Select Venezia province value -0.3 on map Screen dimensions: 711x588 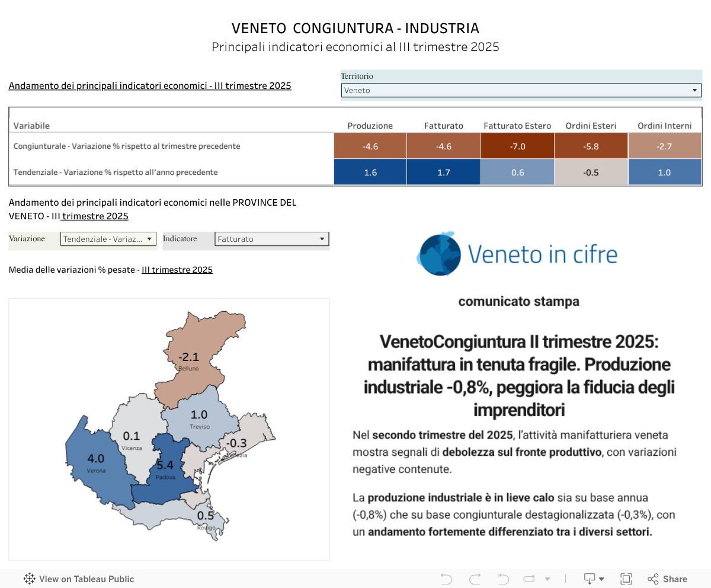[237, 443]
